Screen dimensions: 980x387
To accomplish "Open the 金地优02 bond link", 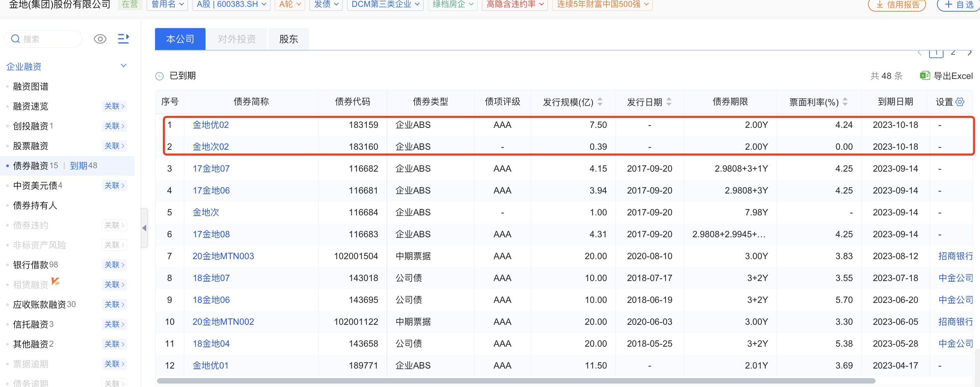I will [x=210, y=125].
